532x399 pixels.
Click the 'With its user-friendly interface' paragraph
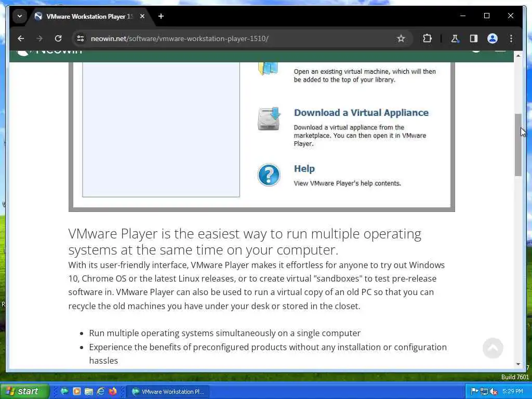point(256,285)
